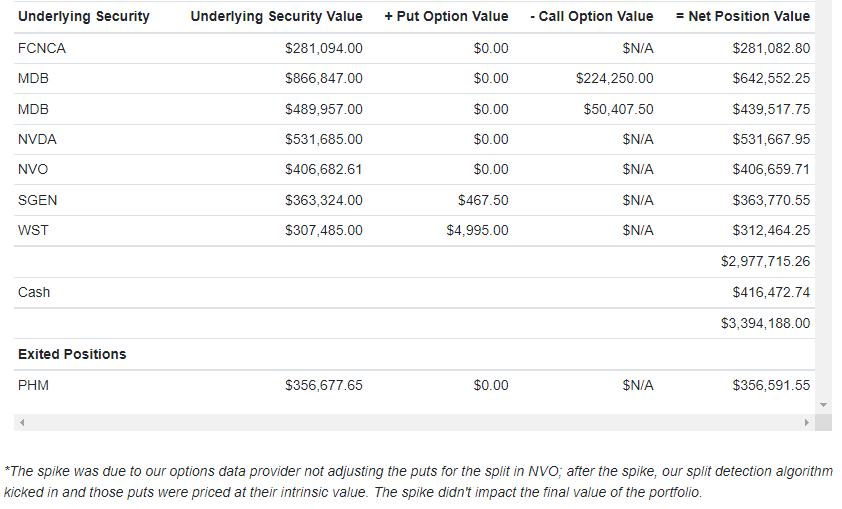
Task: Click the $3,394,188.00 total value
Action: point(766,323)
